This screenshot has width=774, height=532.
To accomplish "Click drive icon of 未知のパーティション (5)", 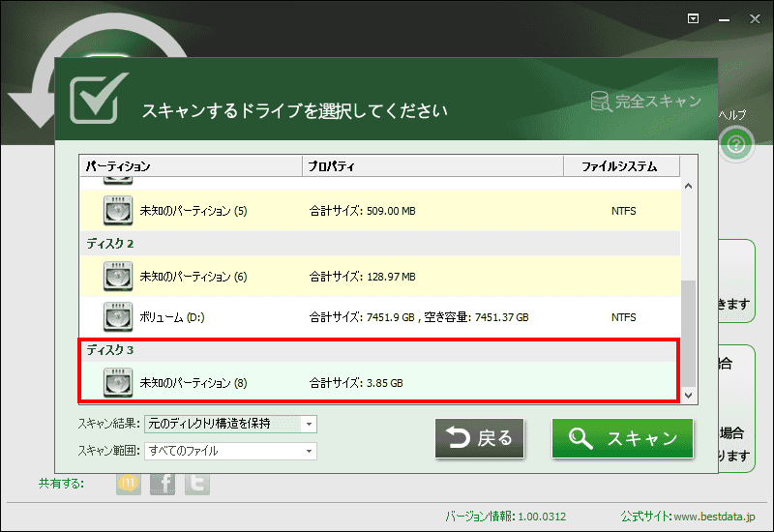I will coord(118,210).
